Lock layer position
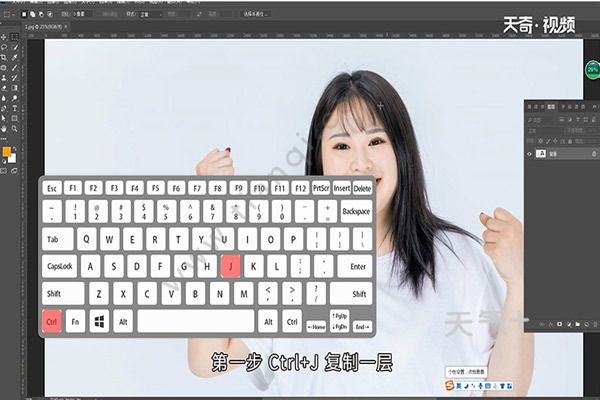Image resolution: width=600 pixels, height=400 pixels. point(555,141)
